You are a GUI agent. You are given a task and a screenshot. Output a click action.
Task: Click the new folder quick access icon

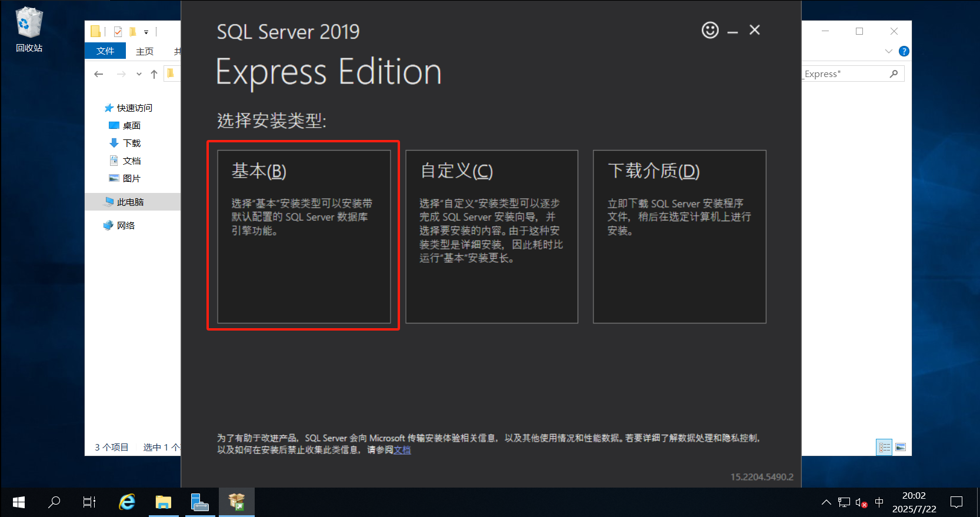pos(133,32)
